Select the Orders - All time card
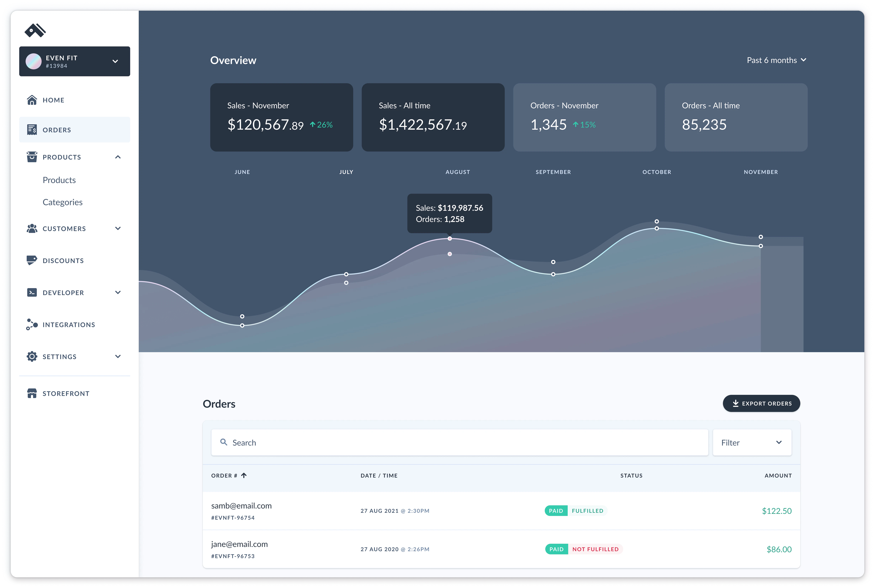 [x=736, y=117]
